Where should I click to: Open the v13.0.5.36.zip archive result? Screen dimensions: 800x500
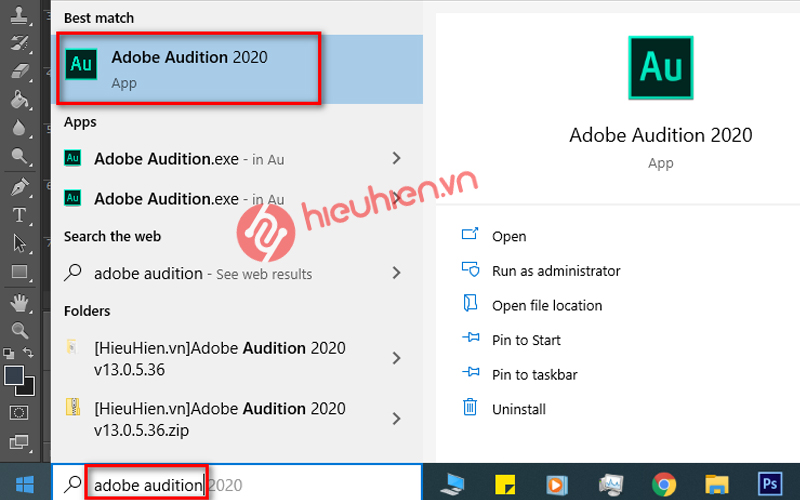point(219,419)
